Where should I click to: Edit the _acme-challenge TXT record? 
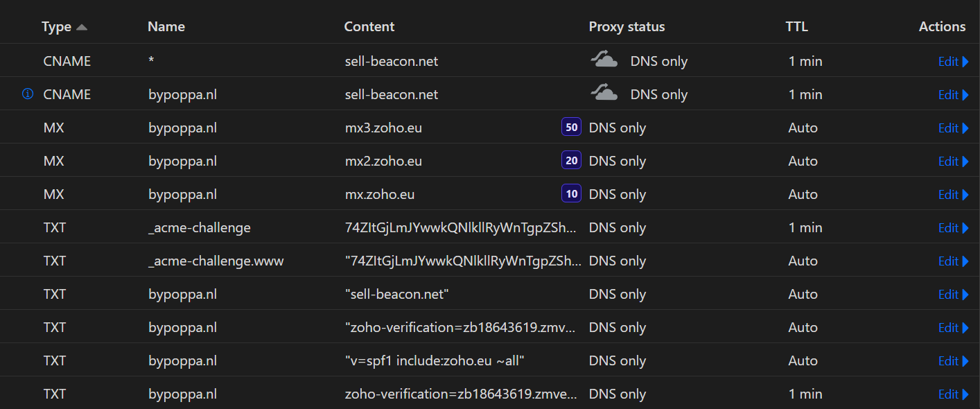[x=953, y=228]
